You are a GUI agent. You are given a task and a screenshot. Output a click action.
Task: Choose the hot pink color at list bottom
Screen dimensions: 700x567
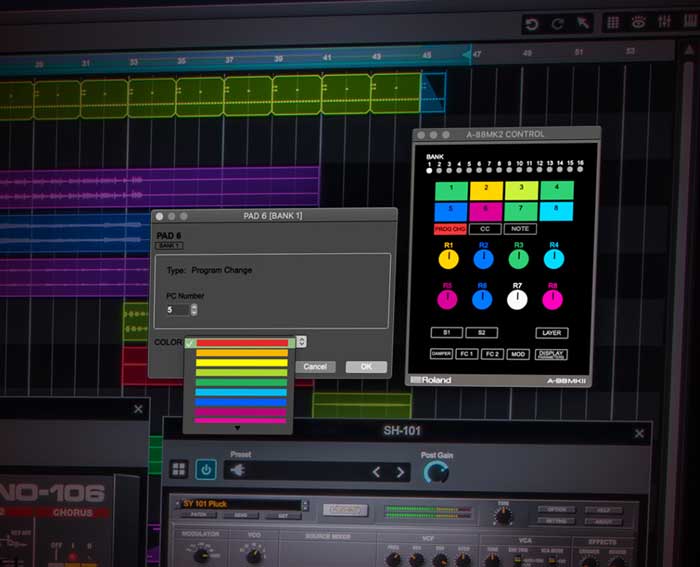240,421
